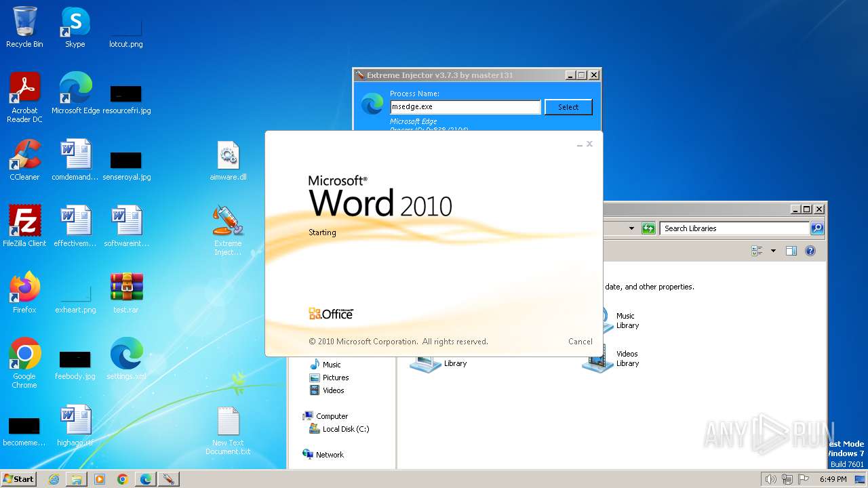Select the softwareint Word document icon
This screenshot has height=488, width=868.
126,226
